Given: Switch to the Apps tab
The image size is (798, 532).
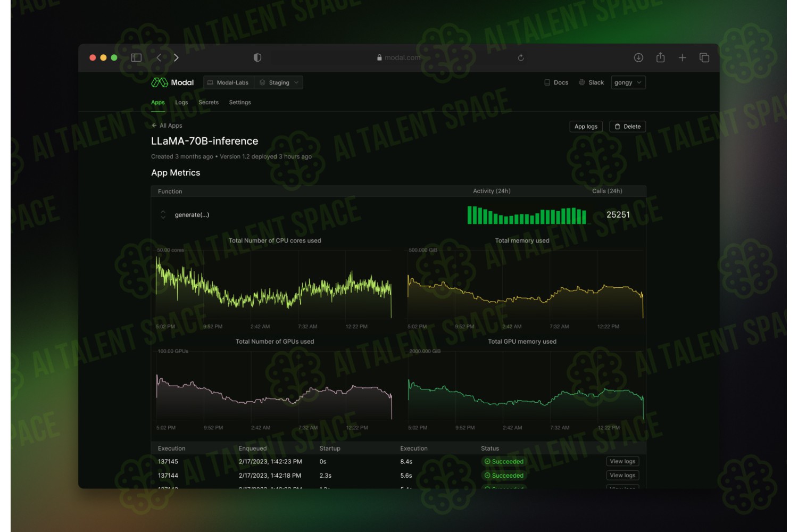Looking at the screenshot, I should tap(158, 103).
